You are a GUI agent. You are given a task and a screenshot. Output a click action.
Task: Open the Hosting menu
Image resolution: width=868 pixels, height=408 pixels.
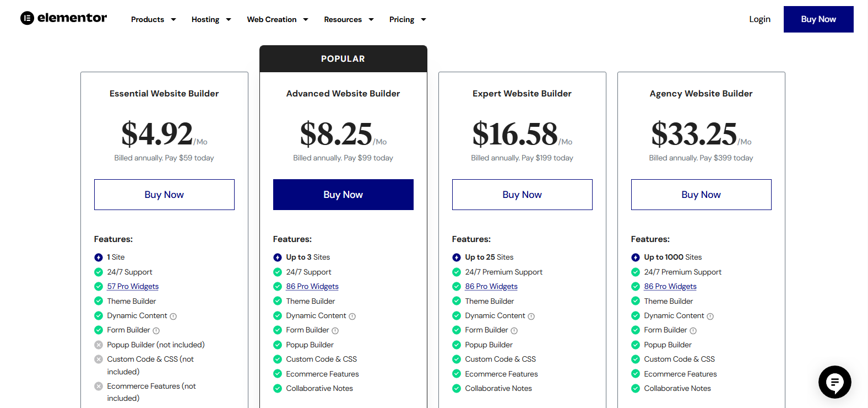(205, 19)
